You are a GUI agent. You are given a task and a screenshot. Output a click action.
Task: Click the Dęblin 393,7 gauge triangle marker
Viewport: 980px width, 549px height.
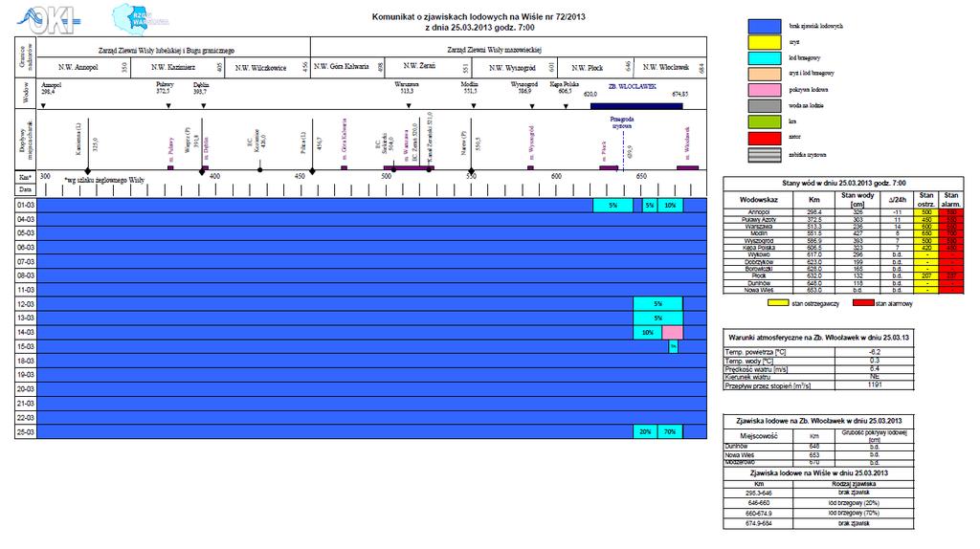click(x=204, y=106)
